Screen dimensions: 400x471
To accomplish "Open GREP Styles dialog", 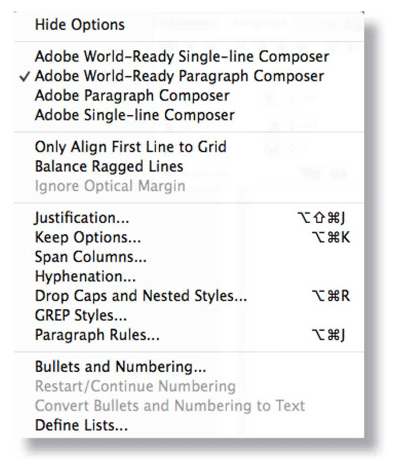I will [189, 315].
